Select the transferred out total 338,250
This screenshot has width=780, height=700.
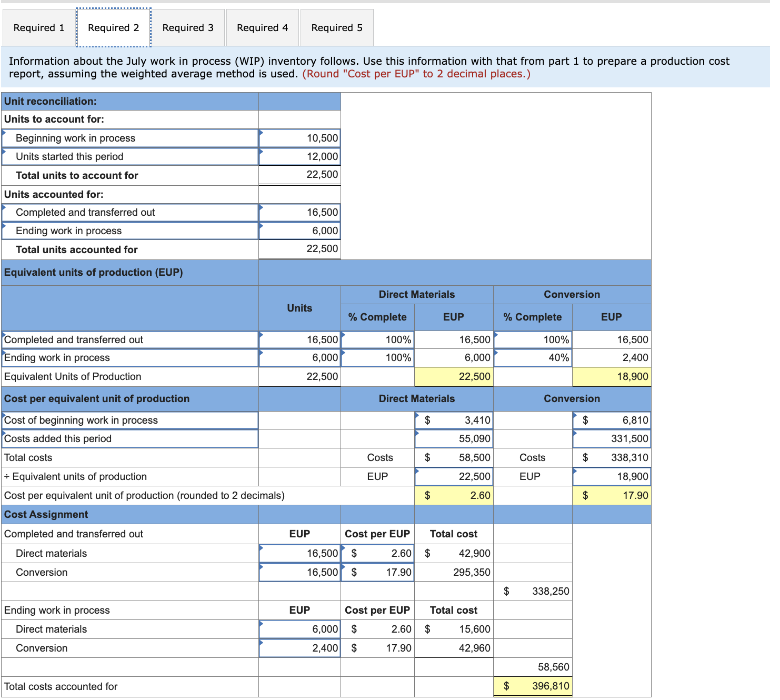533,591
